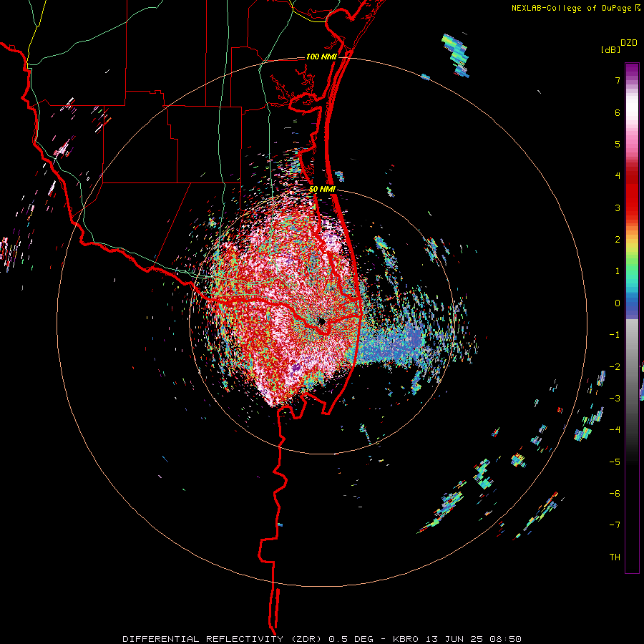Click the TH threshold label on color scale
The image size is (644, 644).
[x=615, y=557]
